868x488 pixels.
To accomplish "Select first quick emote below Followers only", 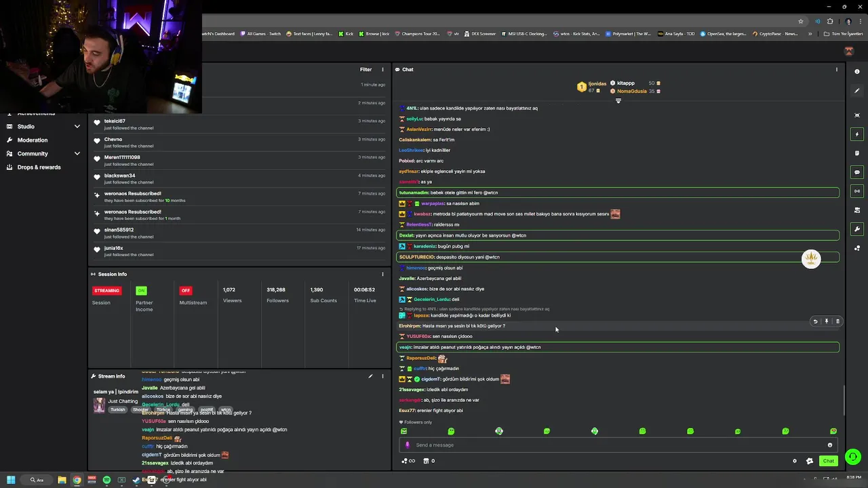I will click(403, 431).
